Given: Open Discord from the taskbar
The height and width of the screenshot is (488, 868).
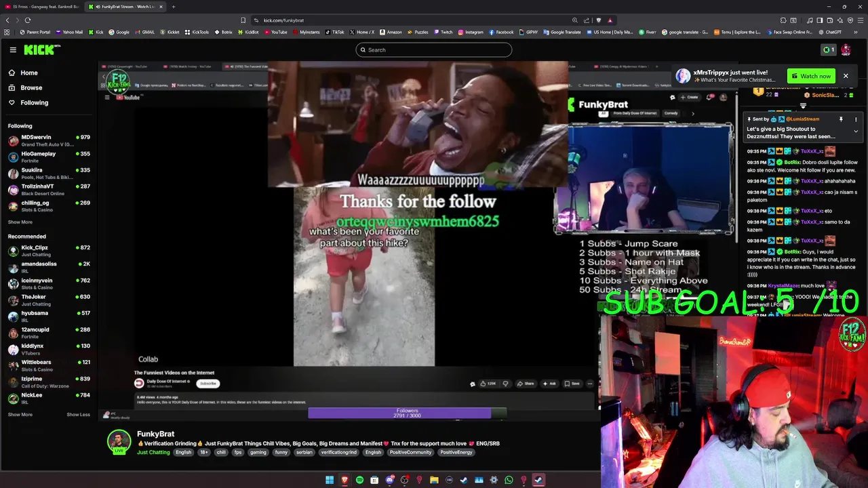Looking at the screenshot, I should click(390, 480).
